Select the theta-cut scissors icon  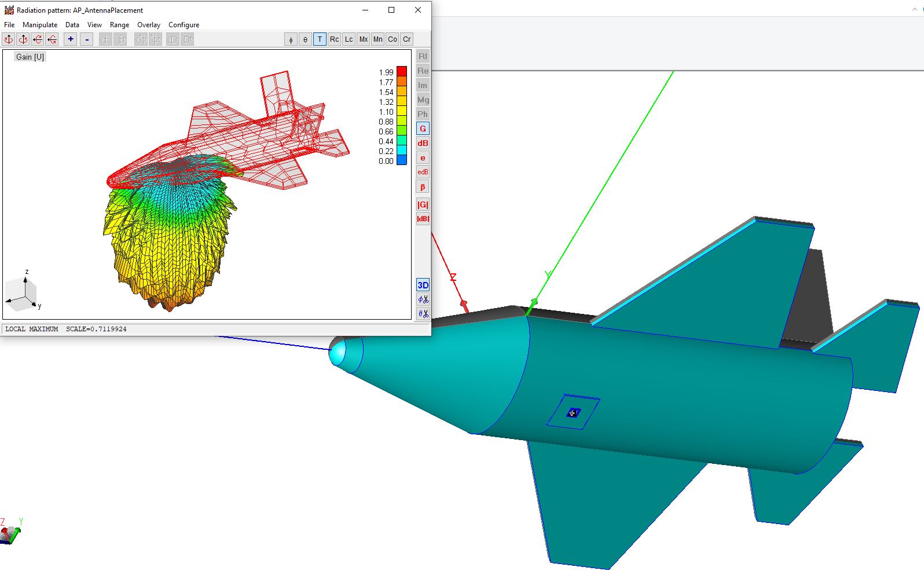click(x=423, y=314)
